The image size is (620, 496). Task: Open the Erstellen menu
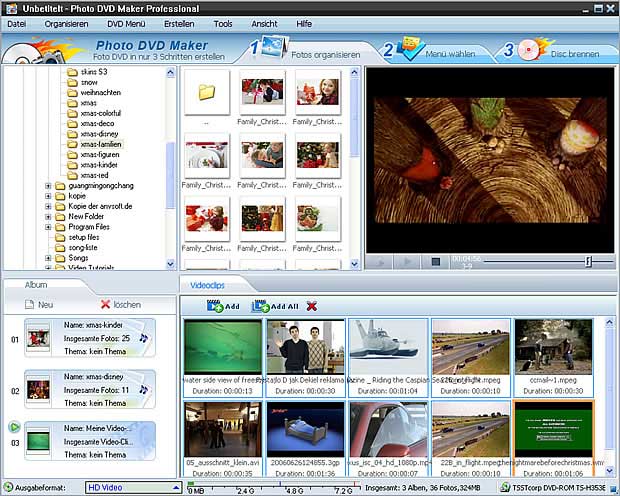click(x=179, y=24)
